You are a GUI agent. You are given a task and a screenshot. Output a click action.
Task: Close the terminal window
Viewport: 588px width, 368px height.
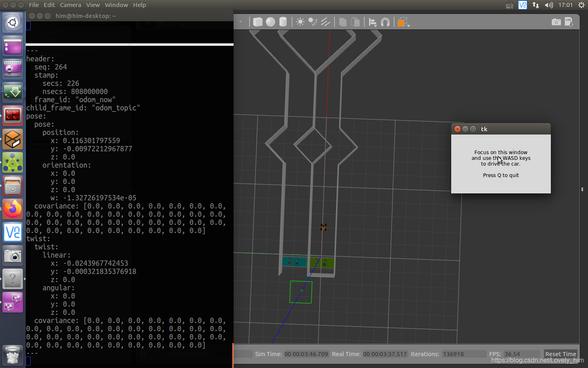point(32,16)
